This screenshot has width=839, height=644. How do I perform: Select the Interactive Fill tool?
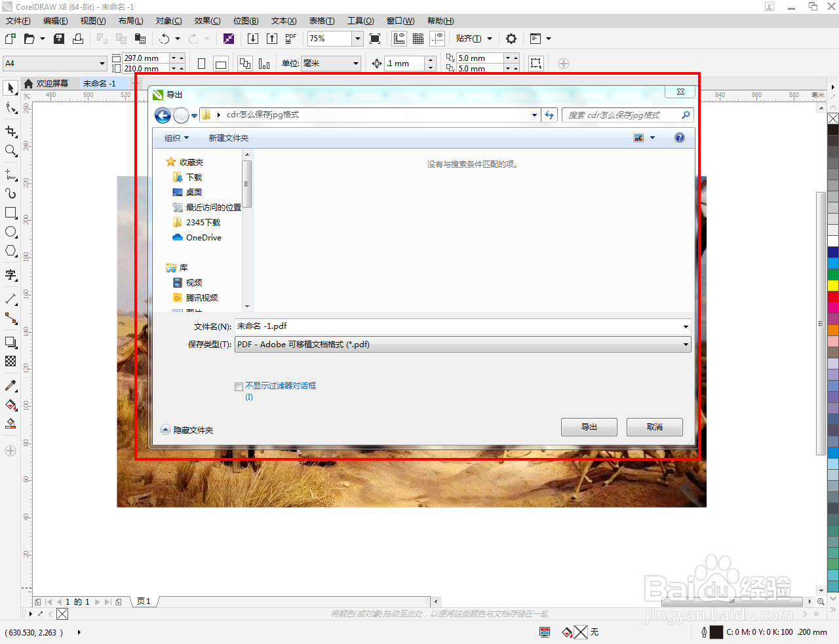click(10, 405)
